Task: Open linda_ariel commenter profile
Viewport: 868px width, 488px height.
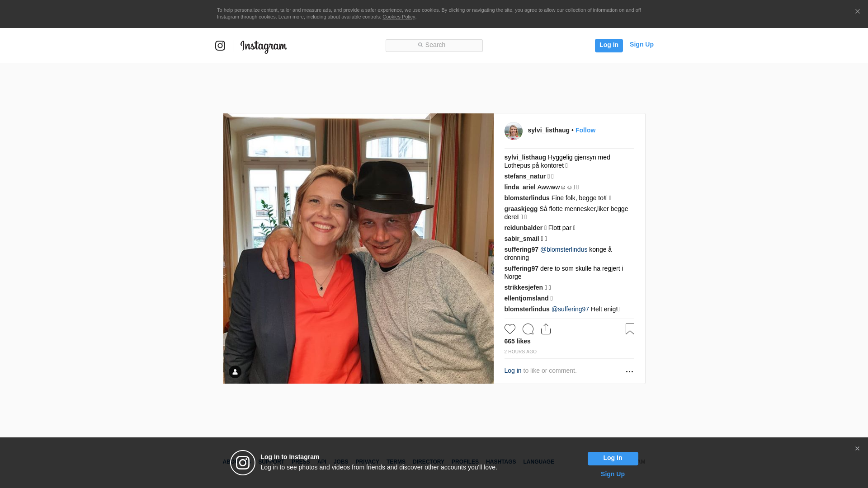Action: pyautogui.click(x=520, y=187)
